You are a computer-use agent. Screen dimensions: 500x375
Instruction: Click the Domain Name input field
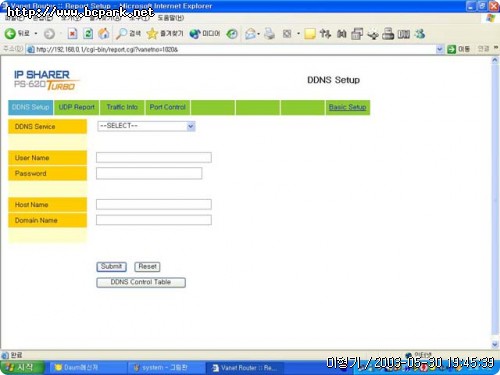(154, 220)
